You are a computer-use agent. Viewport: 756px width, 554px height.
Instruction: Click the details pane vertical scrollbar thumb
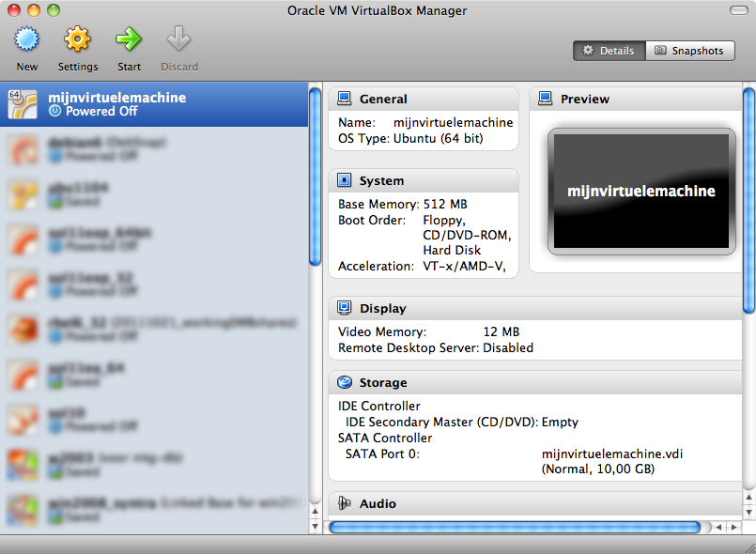748,201
